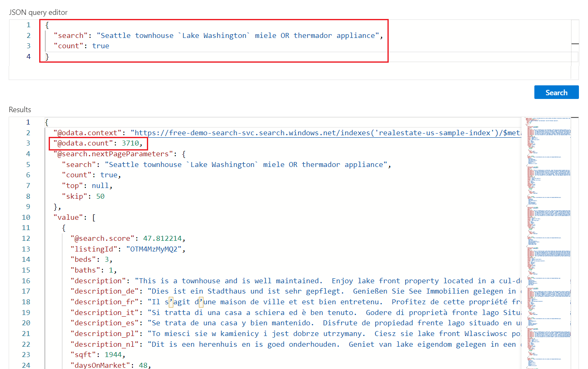588x369 pixels.
Task: Click the "daysOnMarket": 48 line
Action: click(111, 365)
